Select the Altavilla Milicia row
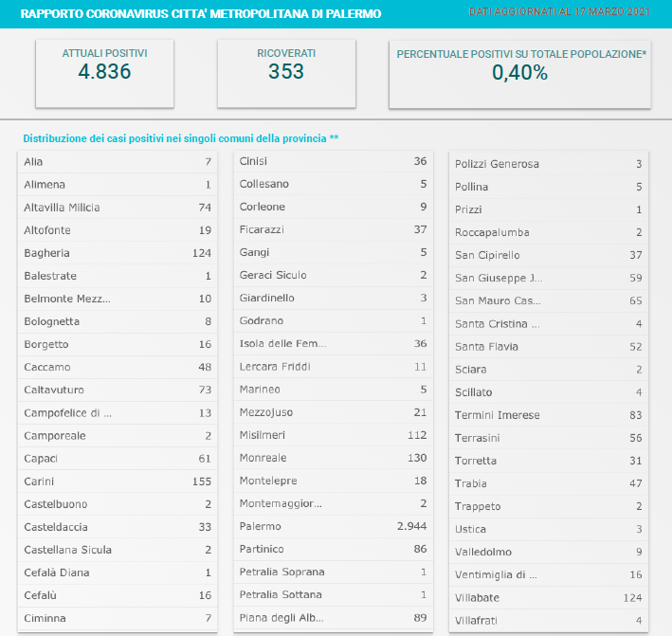The height and width of the screenshot is (636, 672). 118,208
